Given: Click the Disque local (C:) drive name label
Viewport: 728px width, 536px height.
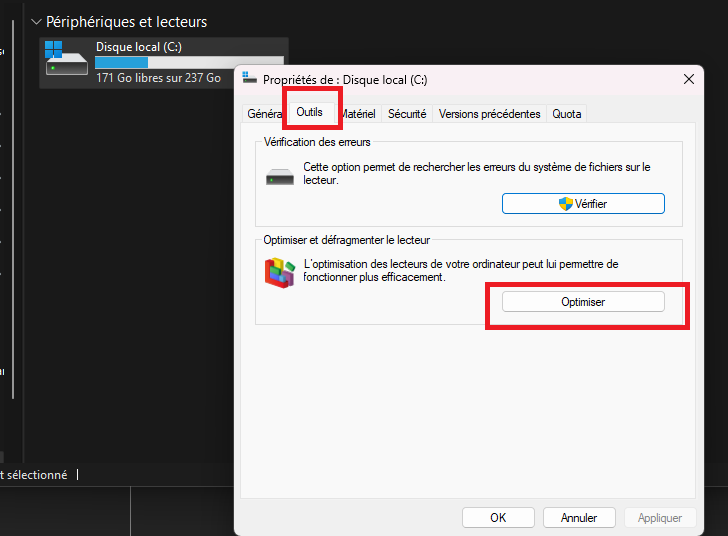Looking at the screenshot, I should pos(138,47).
